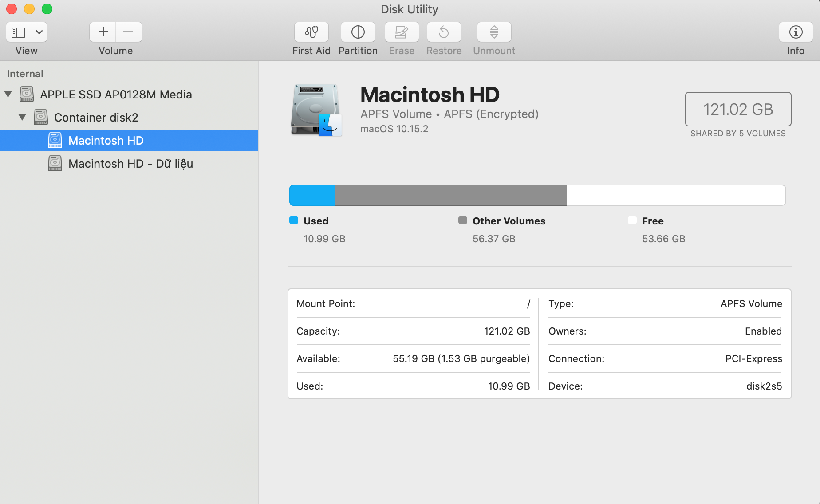Collapse the Container disk2 node
Screen dimensions: 820x504
pos(22,117)
